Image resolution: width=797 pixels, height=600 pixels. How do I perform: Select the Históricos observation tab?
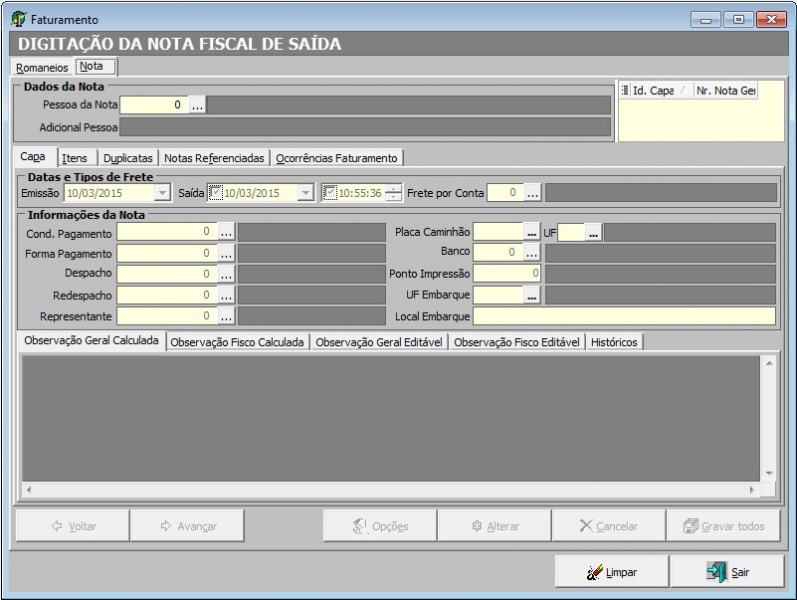[614, 342]
